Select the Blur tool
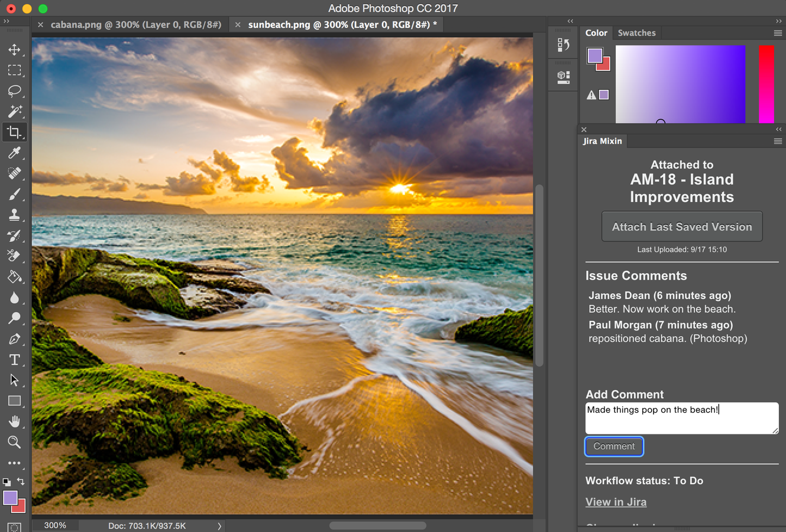Image resolution: width=786 pixels, height=532 pixels. (14, 297)
